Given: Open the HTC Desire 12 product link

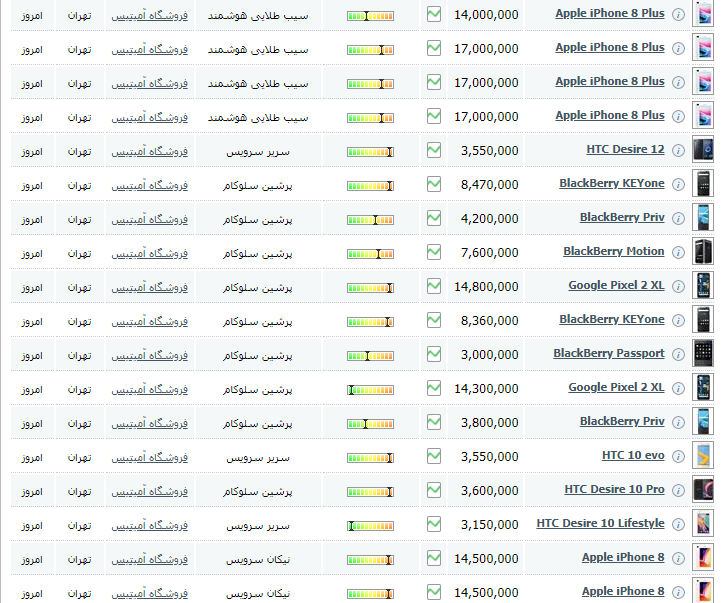Looking at the screenshot, I should click(x=624, y=150).
